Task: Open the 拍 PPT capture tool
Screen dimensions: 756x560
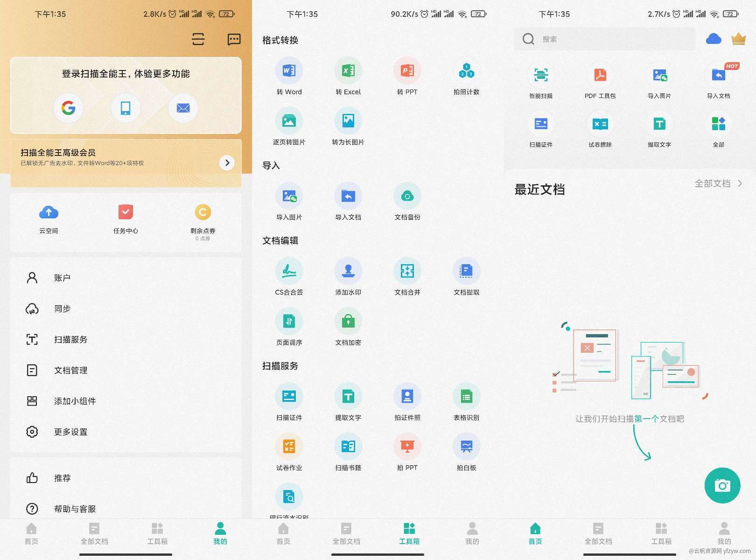Action: point(407,452)
